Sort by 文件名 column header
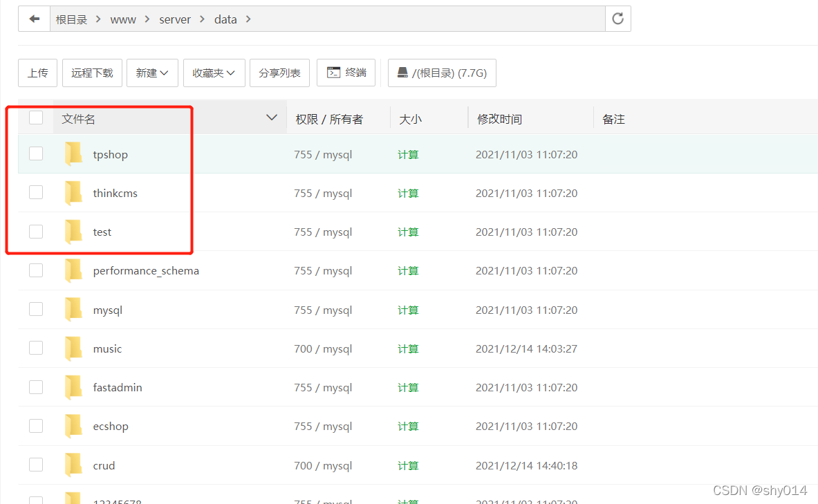818x504 pixels. pos(78,119)
